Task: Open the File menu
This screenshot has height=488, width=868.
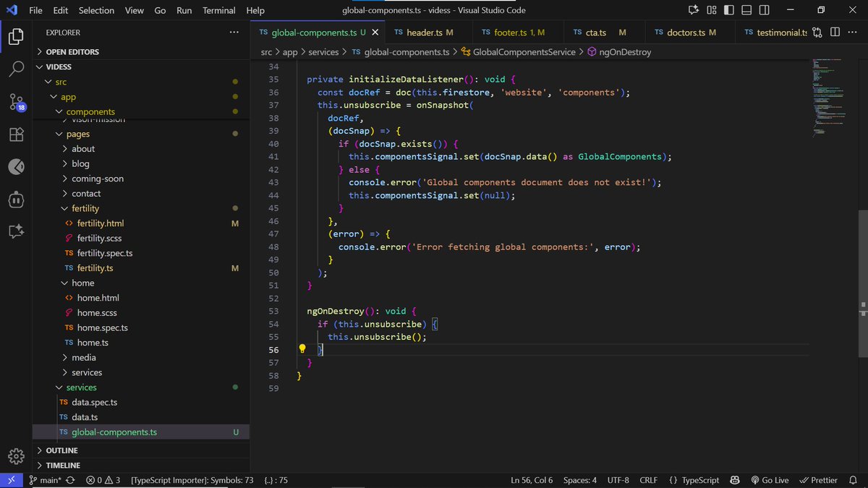Action: coord(35,10)
